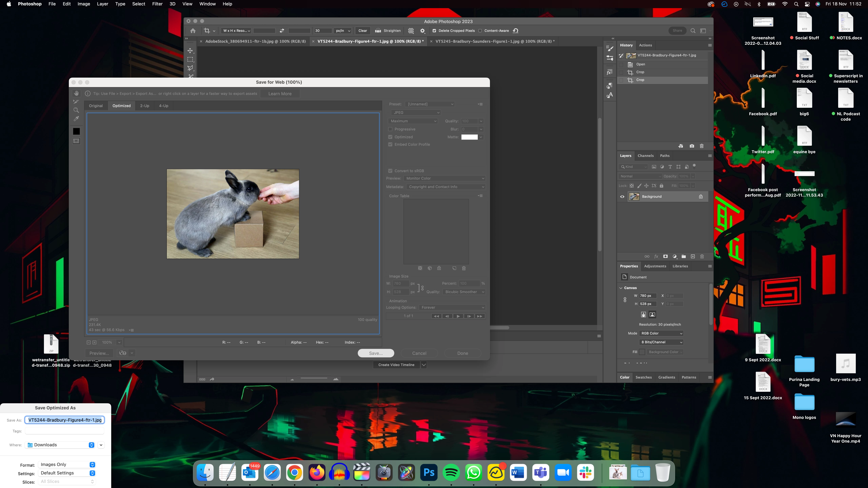Switch to the 2-Up tab
Image resolution: width=868 pixels, height=488 pixels.
tap(145, 106)
